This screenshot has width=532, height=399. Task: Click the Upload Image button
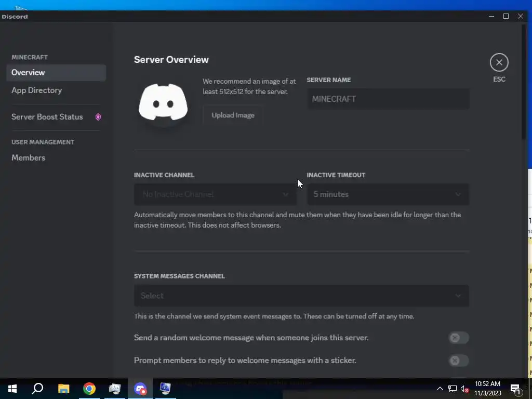[233, 115]
